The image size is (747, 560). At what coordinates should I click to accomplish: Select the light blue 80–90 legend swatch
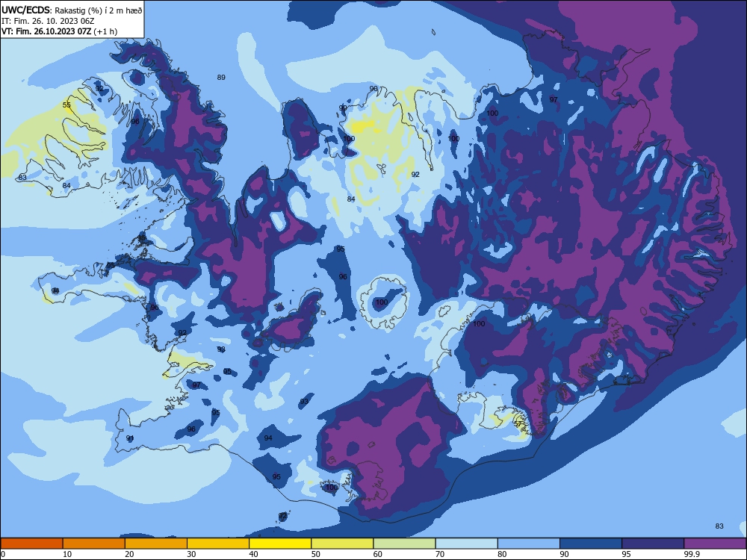point(529,544)
